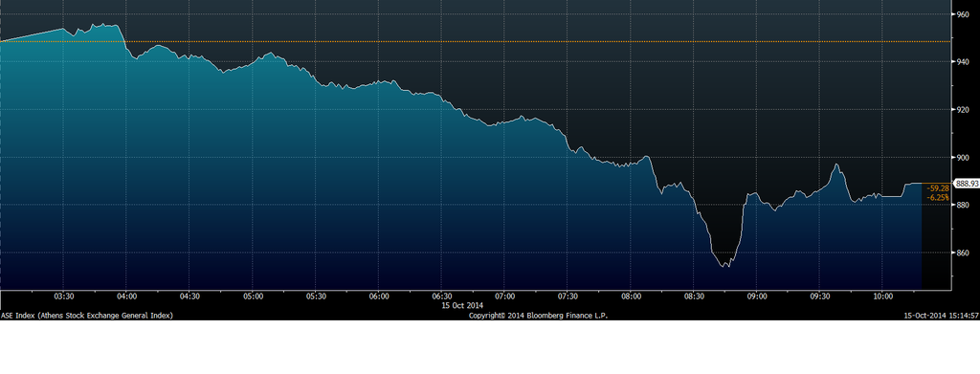Click the 07:00 time axis label
980x374 pixels.
[505, 297]
